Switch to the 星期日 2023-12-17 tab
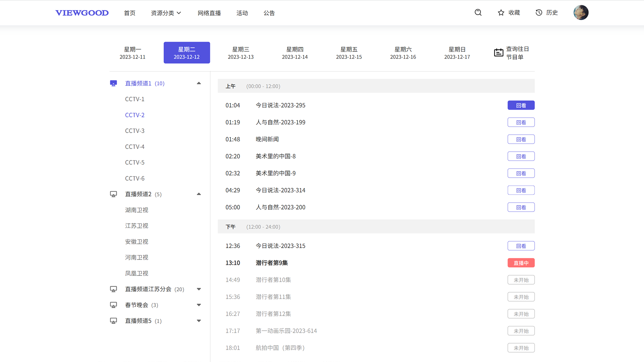This screenshot has width=644, height=362. click(x=457, y=53)
